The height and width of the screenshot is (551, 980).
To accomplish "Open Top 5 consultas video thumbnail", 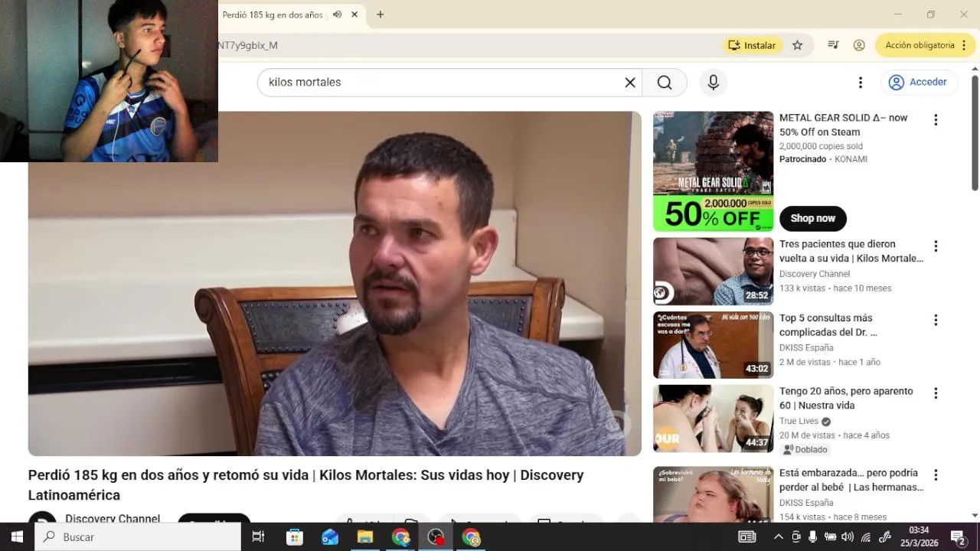I will pyautogui.click(x=714, y=345).
